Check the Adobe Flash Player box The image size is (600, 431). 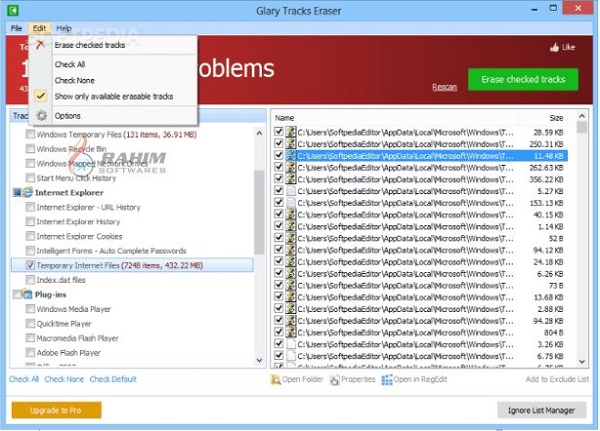pyautogui.click(x=30, y=352)
